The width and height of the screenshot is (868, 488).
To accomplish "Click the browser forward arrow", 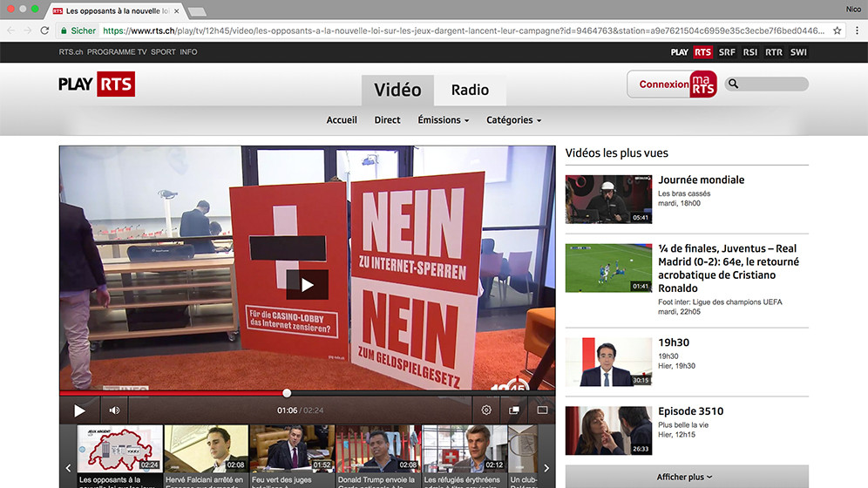I will point(28,31).
